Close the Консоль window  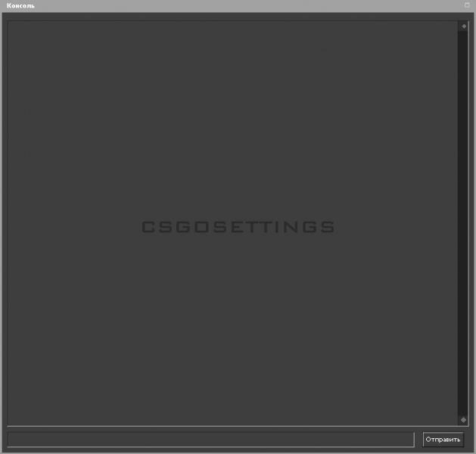tap(467, 5)
